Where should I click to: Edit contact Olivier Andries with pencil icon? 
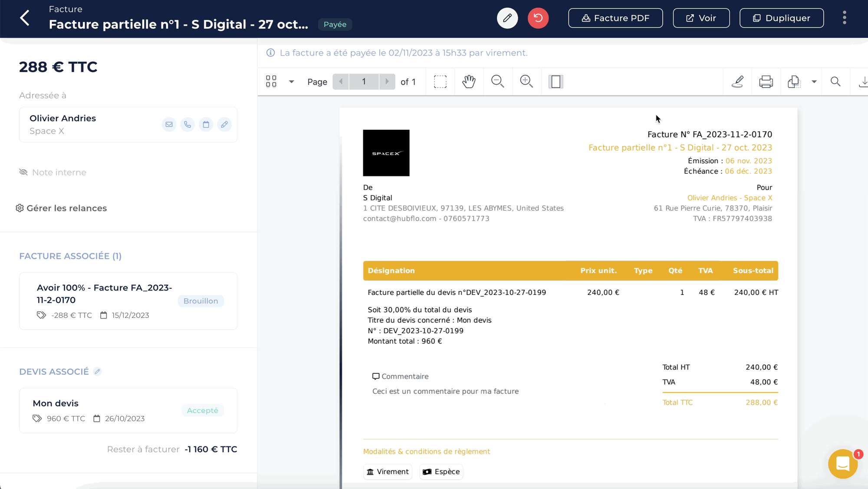[x=224, y=125]
